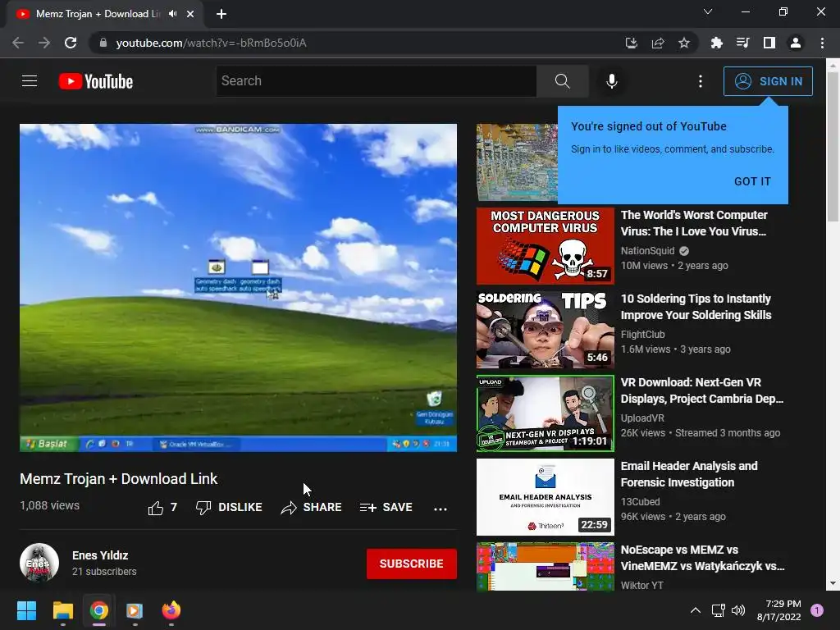840x630 pixels.
Task: Open NoEscape vs MEMZ thumbnail
Action: [x=545, y=566]
